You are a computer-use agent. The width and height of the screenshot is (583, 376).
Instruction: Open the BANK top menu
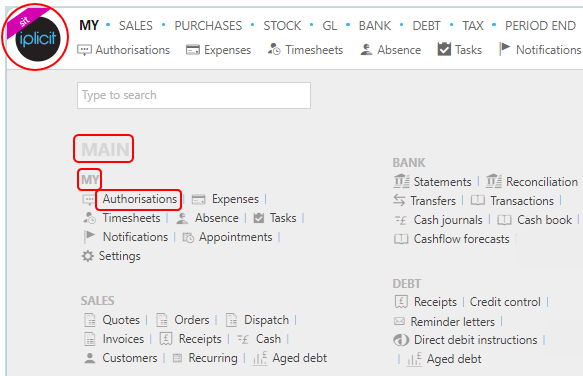coord(375,26)
